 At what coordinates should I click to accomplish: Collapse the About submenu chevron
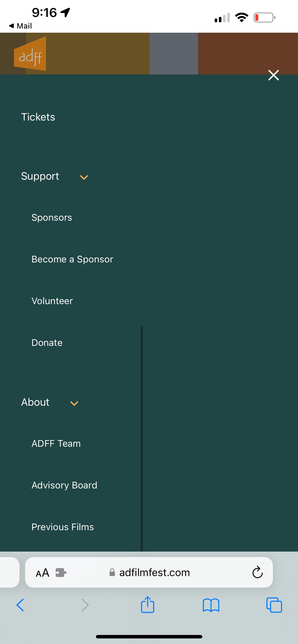(x=74, y=403)
